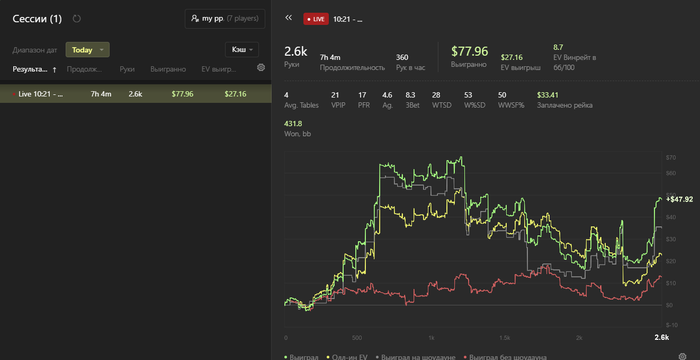Open the Today date range dropdown
Image resolution: width=700 pixels, height=360 pixels.
88,50
